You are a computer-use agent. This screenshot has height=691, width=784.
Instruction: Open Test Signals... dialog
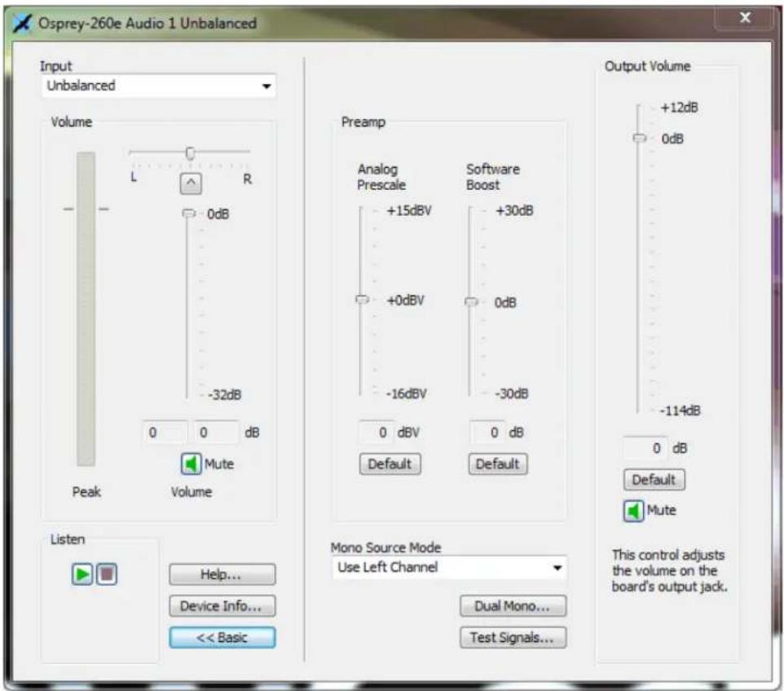coord(513,637)
